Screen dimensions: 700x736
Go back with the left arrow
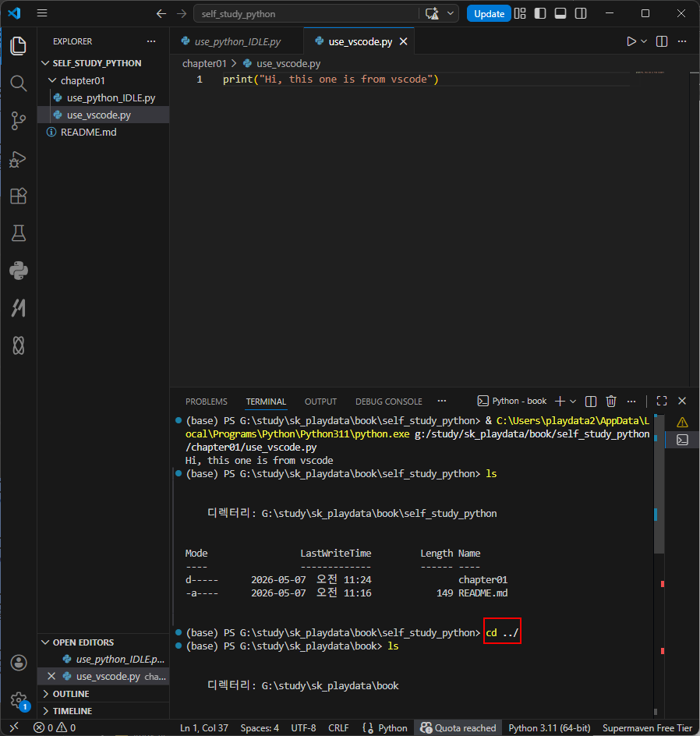pyautogui.click(x=161, y=13)
